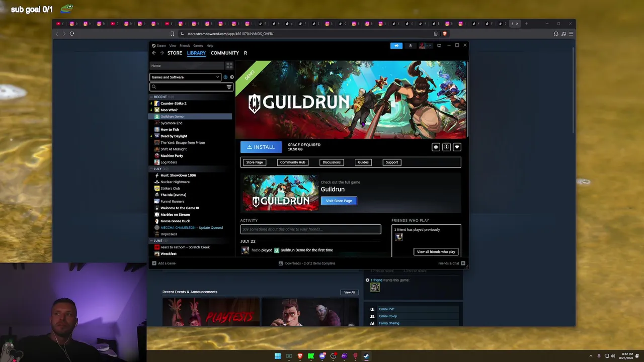
Task: Click Add a Game plus icon
Action: click(x=154, y=263)
